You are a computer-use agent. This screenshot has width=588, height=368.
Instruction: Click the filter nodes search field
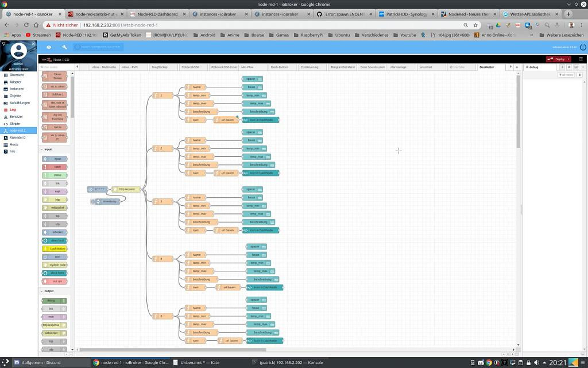[x=57, y=67]
